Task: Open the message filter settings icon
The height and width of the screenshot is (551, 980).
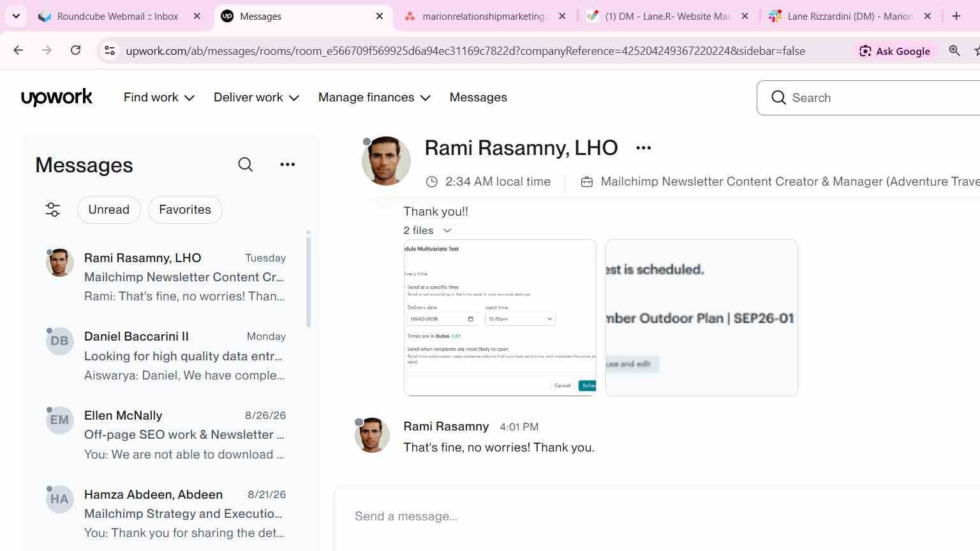Action: coord(53,209)
